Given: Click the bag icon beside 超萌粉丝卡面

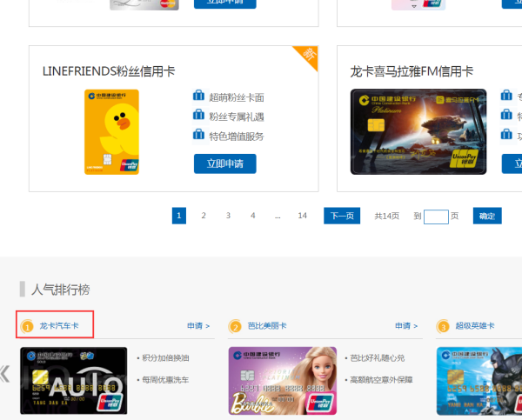Looking at the screenshot, I should click(198, 95).
